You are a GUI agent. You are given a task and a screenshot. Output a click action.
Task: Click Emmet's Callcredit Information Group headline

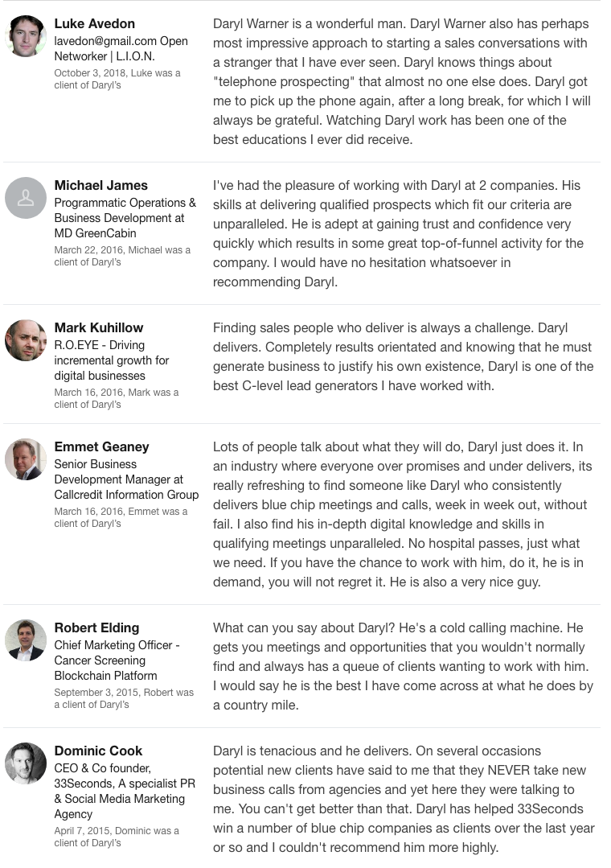(x=126, y=479)
